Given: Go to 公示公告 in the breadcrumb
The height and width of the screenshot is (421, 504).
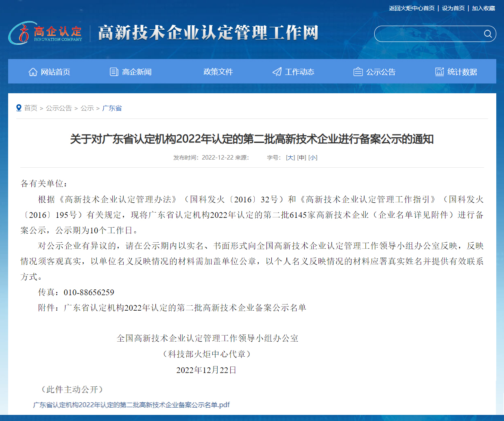Looking at the screenshot, I should pyautogui.click(x=59, y=108).
